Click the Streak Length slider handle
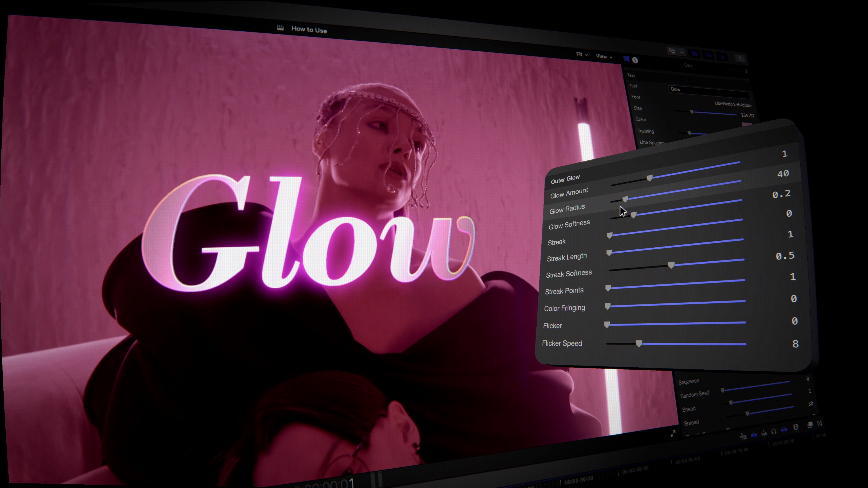The height and width of the screenshot is (488, 868). coord(609,253)
